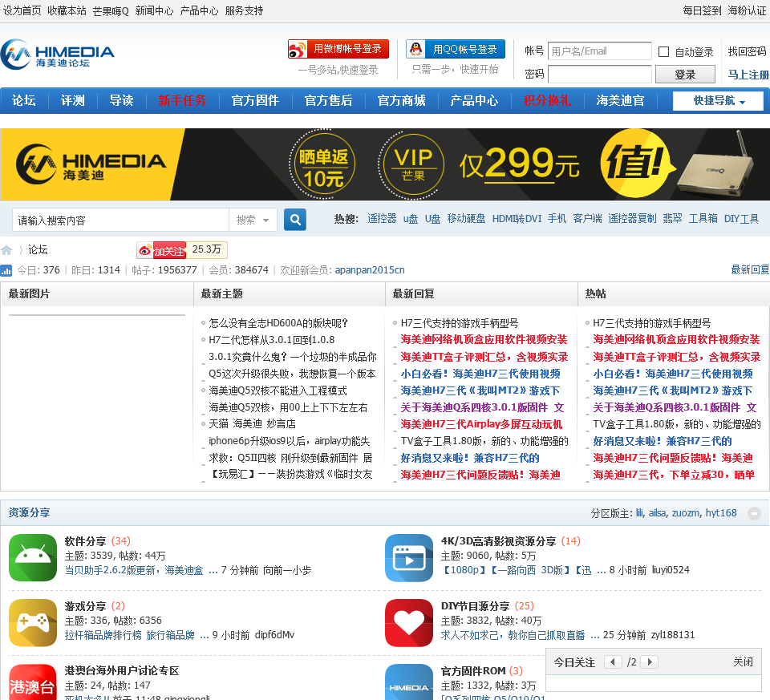The width and height of the screenshot is (770, 700).
Task: Expand the 快捷导航 dropdown
Action: pos(719,101)
